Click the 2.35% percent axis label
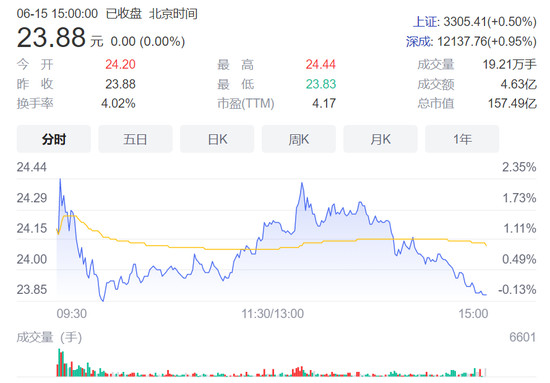This screenshot has width=550, height=383. [x=519, y=167]
